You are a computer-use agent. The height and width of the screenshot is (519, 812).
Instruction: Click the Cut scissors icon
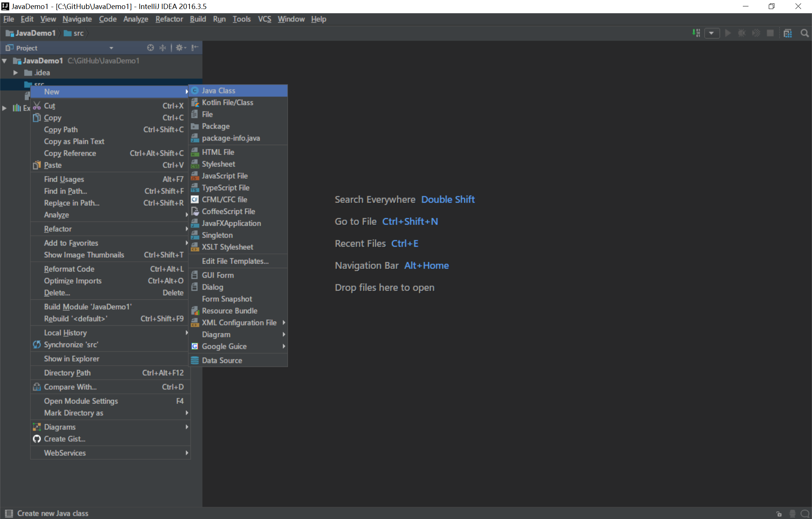[x=37, y=106]
